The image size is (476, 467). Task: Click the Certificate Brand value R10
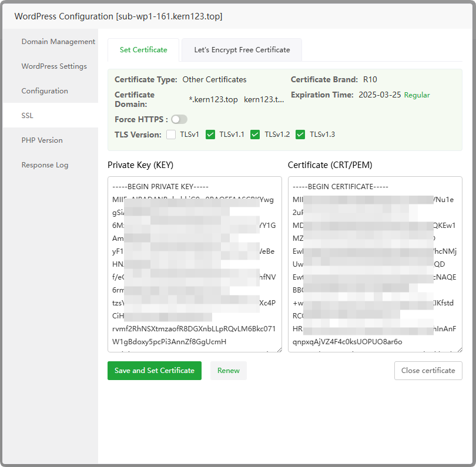(x=370, y=79)
